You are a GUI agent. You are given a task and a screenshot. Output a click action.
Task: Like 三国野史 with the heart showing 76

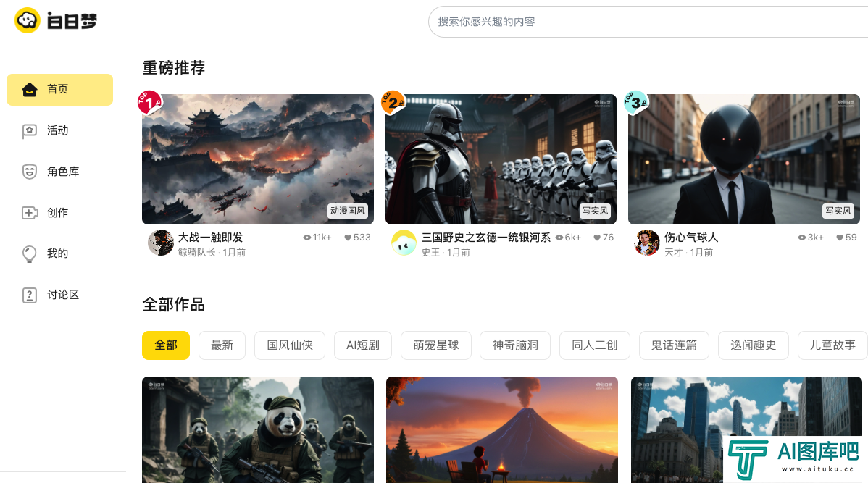[597, 238]
